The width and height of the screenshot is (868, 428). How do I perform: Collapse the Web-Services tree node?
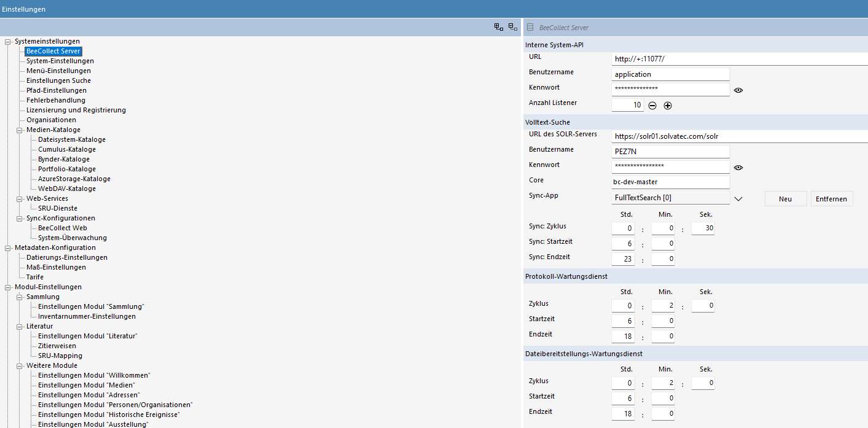coord(20,199)
